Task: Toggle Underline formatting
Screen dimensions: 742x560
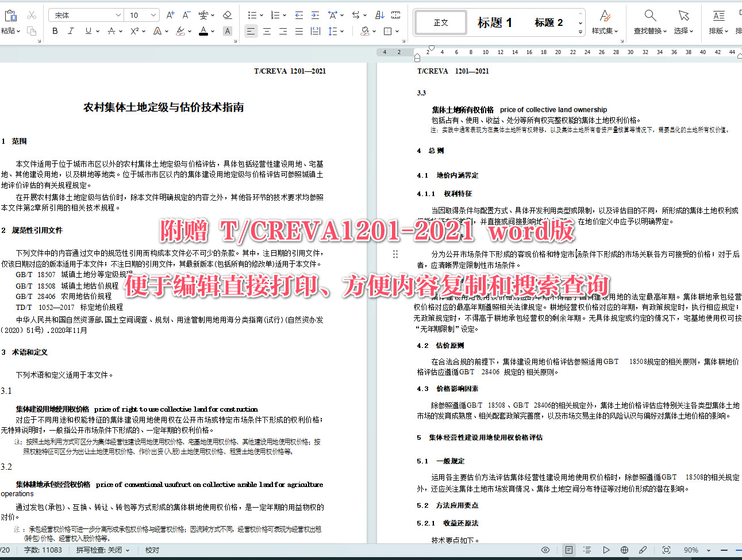Action: 88,31
